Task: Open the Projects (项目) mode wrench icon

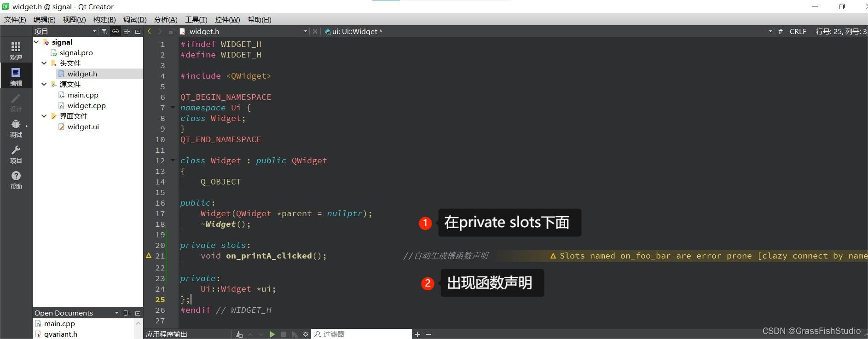Action: (x=16, y=154)
